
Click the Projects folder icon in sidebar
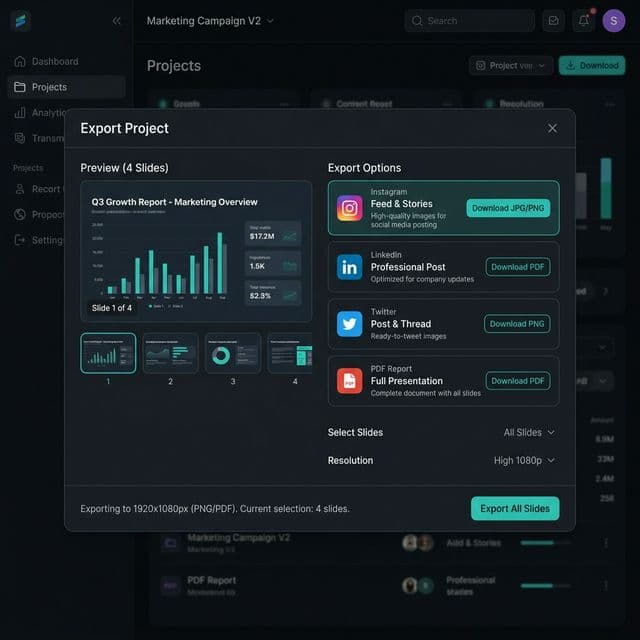(20, 87)
